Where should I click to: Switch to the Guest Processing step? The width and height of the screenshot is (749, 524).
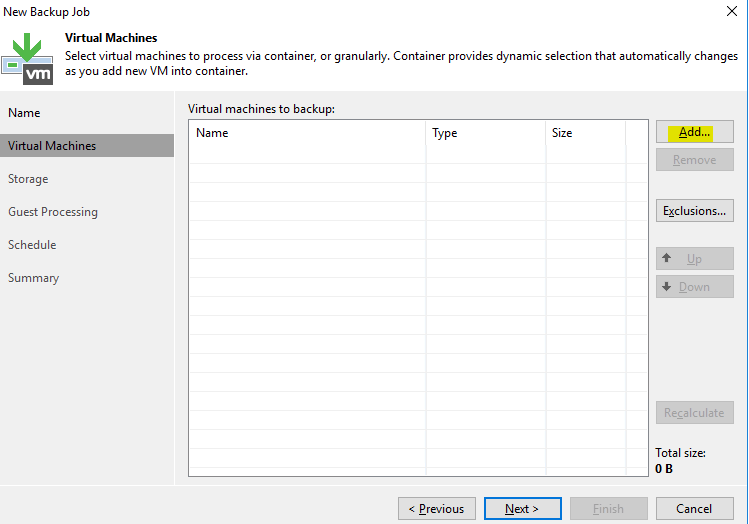[53, 212]
